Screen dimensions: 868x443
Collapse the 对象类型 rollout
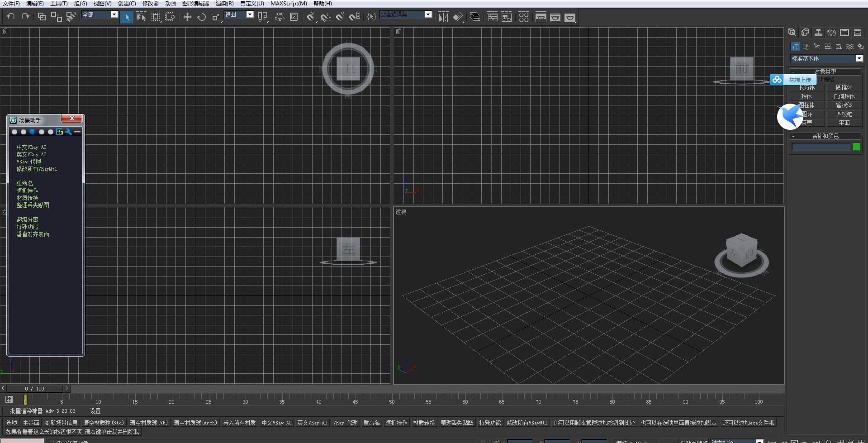pyautogui.click(x=825, y=71)
